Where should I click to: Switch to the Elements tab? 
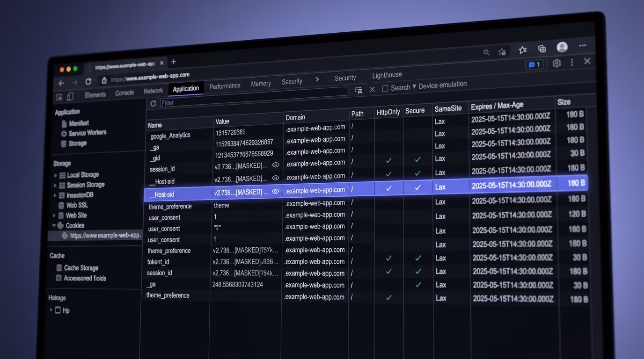click(x=95, y=94)
